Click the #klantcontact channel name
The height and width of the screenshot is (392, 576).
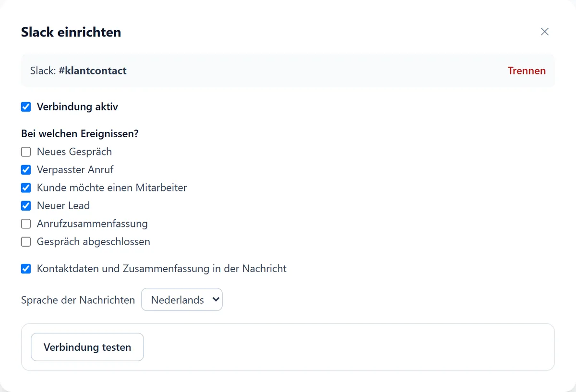[93, 71]
